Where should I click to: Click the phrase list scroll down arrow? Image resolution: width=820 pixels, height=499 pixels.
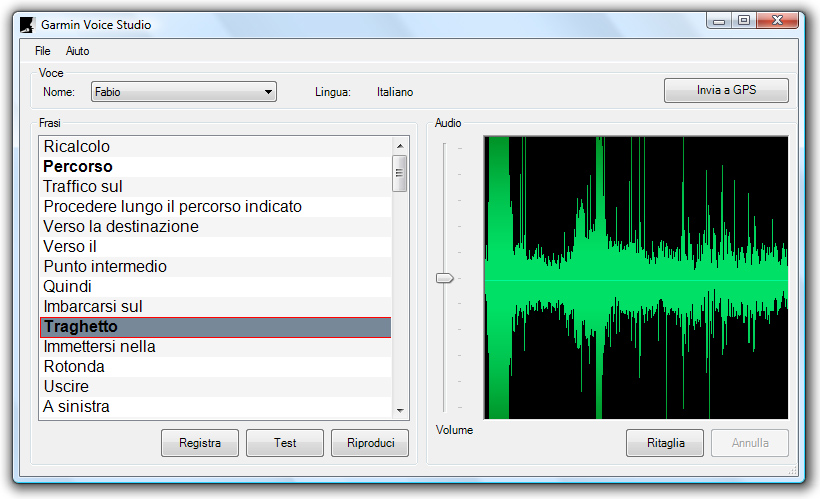[400, 411]
